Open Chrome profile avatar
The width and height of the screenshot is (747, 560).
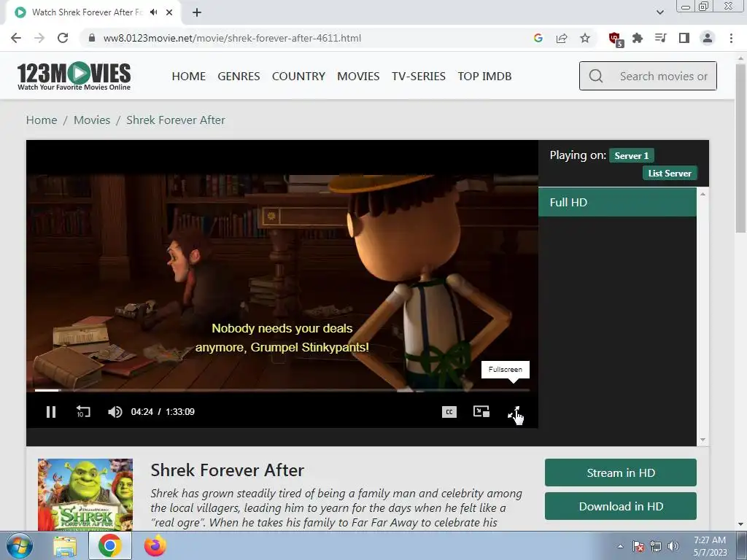coord(708,38)
